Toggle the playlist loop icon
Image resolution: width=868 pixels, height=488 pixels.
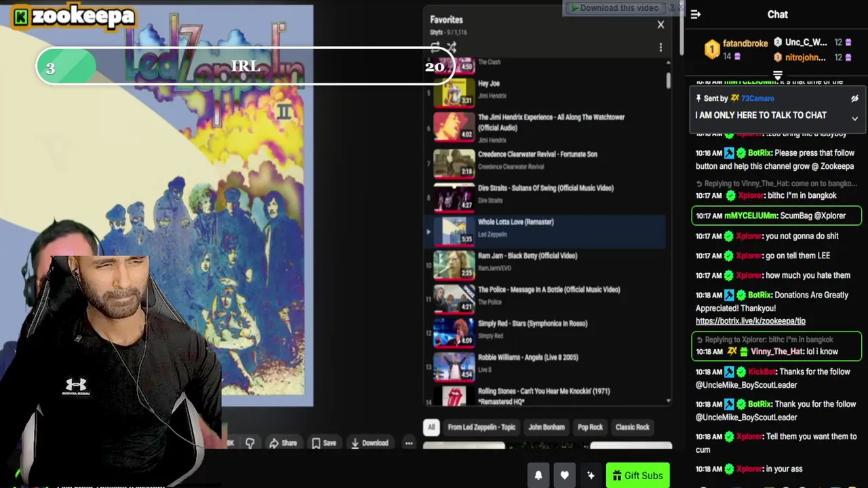(435, 47)
